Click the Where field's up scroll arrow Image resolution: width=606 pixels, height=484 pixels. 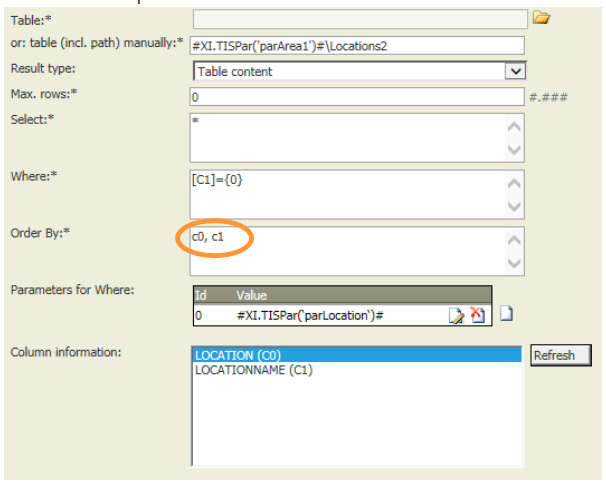coord(514,184)
